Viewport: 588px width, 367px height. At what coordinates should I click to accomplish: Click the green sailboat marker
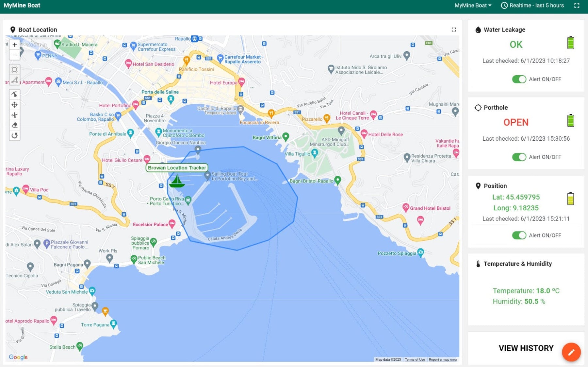[177, 181]
